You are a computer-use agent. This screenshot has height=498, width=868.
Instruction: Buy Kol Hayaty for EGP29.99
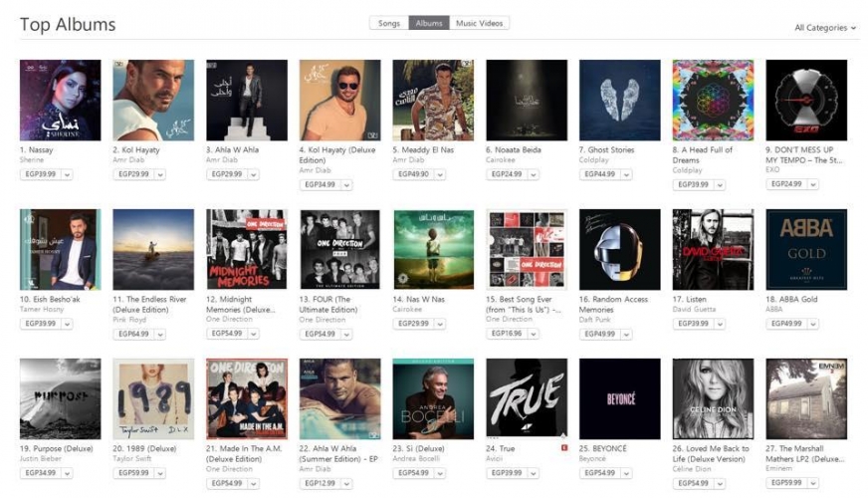133,174
